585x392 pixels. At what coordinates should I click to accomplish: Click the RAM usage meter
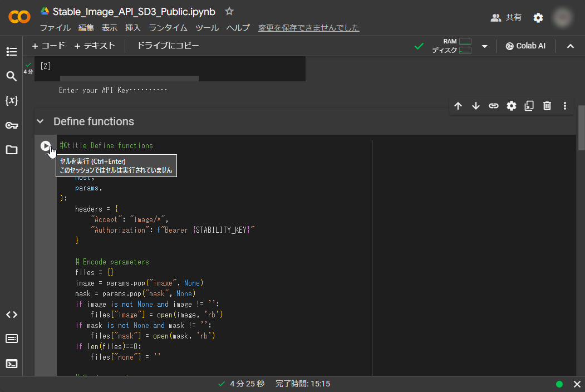(x=464, y=42)
